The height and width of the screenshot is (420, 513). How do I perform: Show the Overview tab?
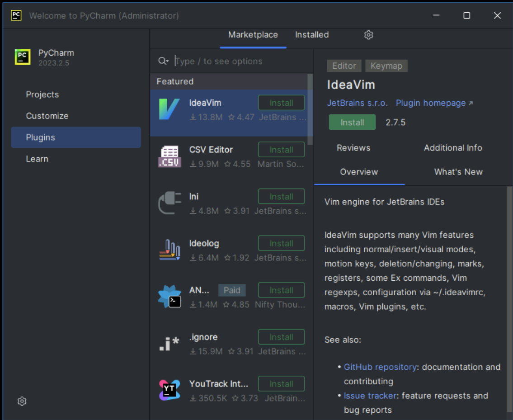tap(359, 172)
